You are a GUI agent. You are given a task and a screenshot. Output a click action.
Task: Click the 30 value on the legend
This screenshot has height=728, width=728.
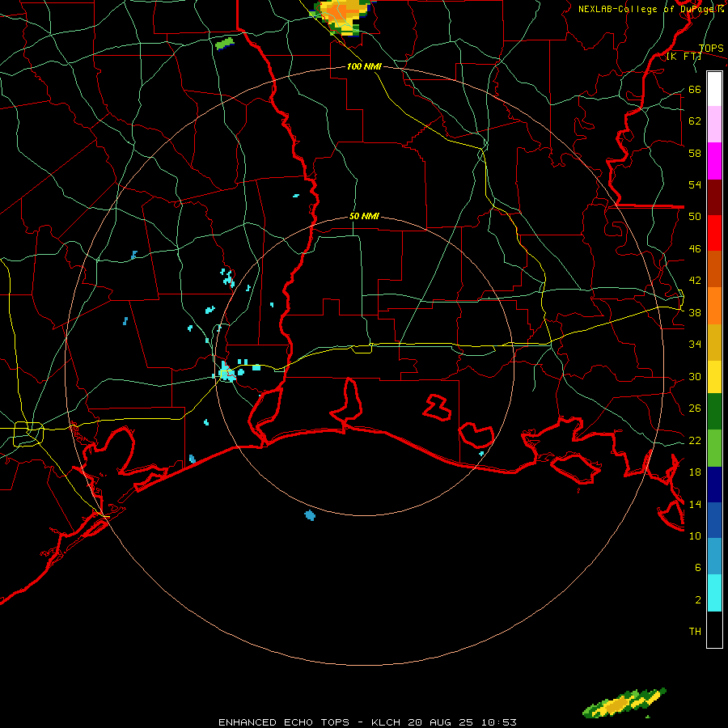pos(695,376)
